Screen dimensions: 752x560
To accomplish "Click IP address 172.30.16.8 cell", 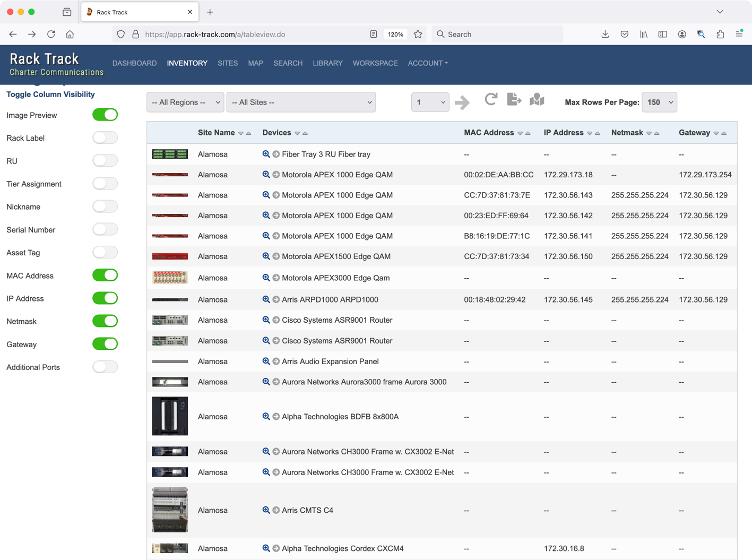I will coord(564,548).
